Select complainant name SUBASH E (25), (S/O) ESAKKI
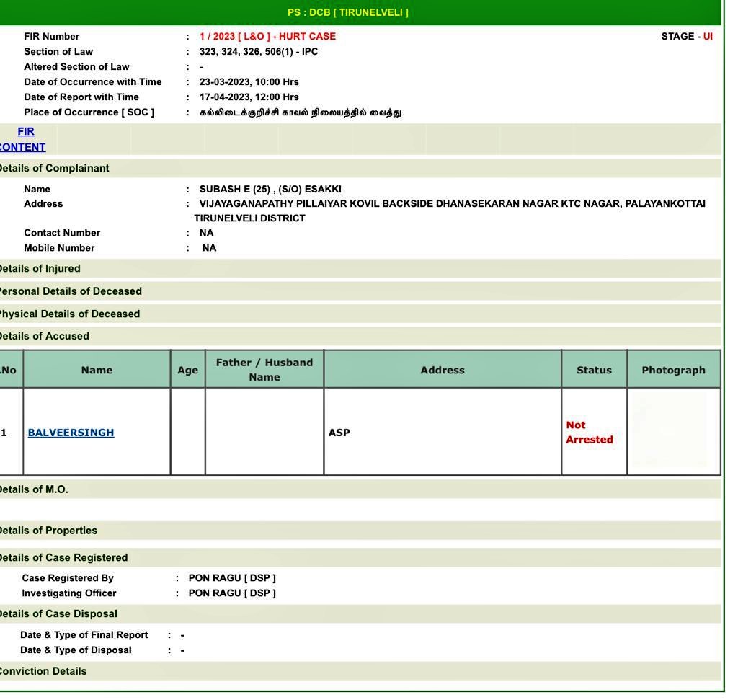 click(270, 190)
